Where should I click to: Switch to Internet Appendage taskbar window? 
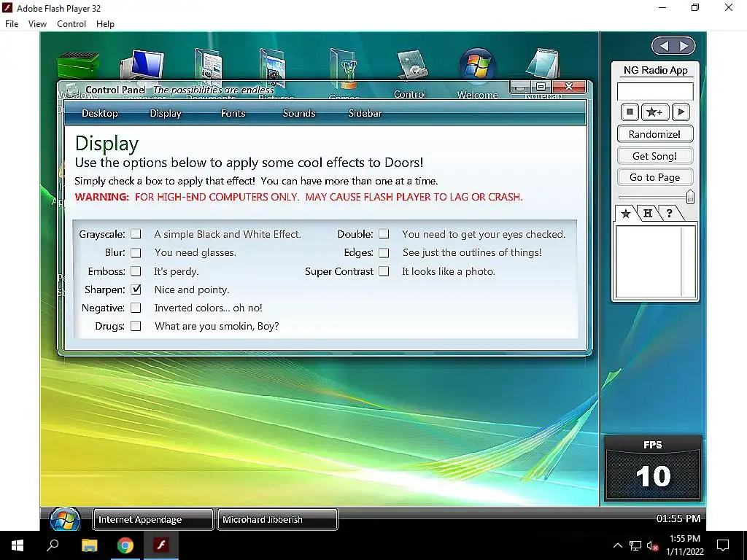point(153,519)
